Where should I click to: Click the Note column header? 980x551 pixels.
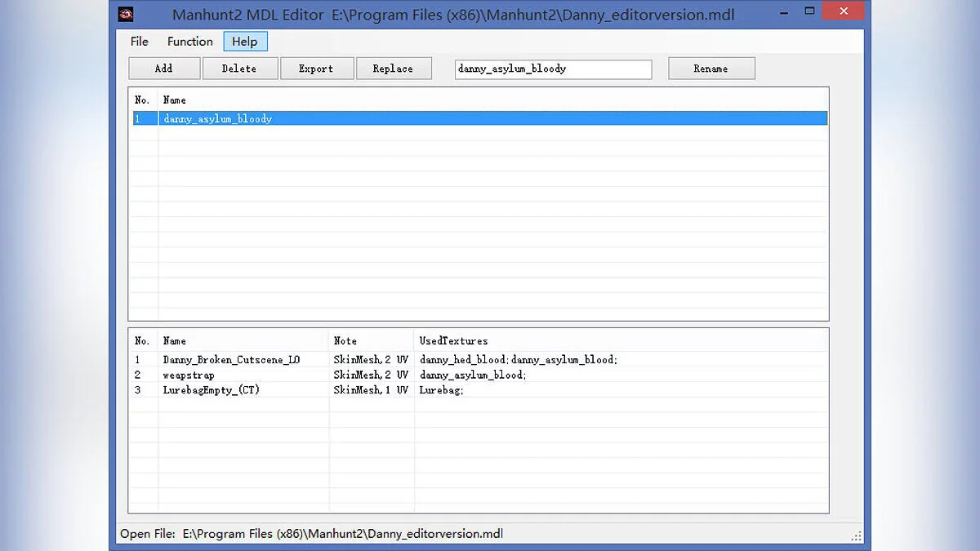[x=372, y=340]
